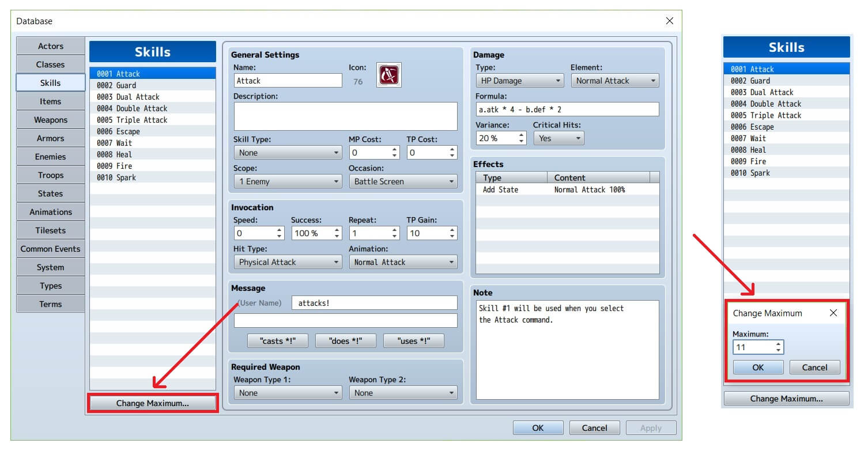Click the Success percentage spinner
This screenshot has width=868, height=451.
point(316,233)
